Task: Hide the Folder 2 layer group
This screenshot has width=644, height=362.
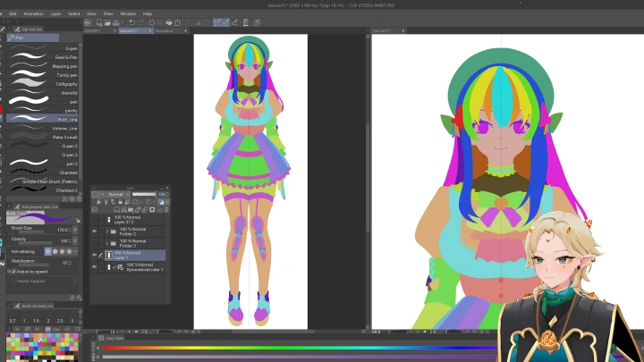Action: [x=94, y=232]
